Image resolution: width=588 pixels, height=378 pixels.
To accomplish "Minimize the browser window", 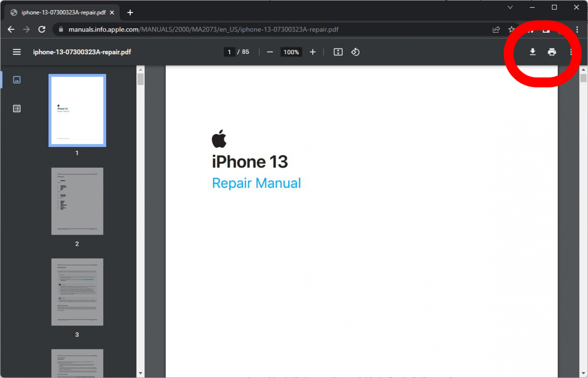I will [532, 7].
